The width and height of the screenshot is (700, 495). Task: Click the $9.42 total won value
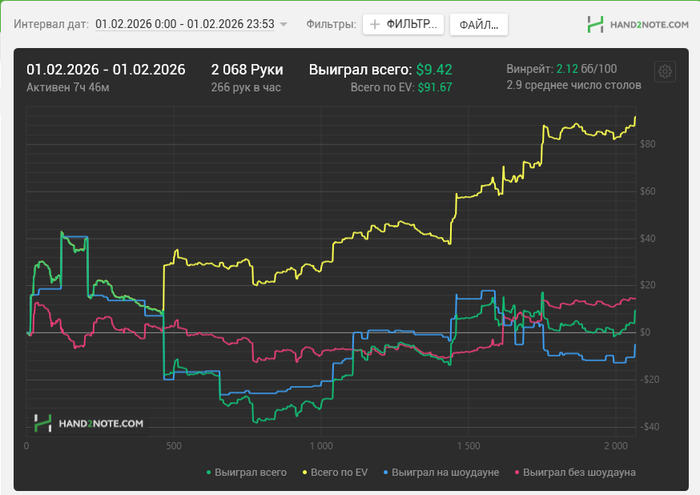(x=434, y=70)
